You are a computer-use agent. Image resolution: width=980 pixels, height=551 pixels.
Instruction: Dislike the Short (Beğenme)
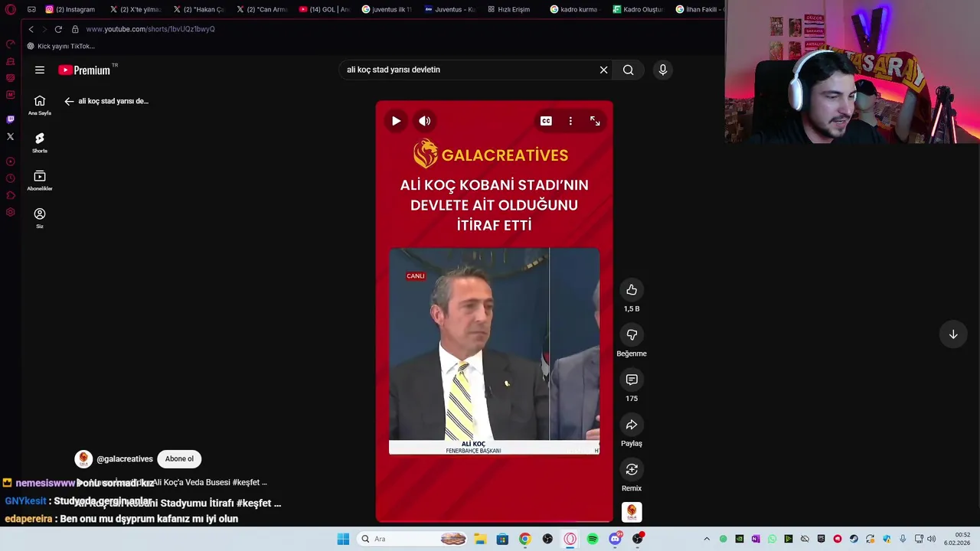click(632, 334)
